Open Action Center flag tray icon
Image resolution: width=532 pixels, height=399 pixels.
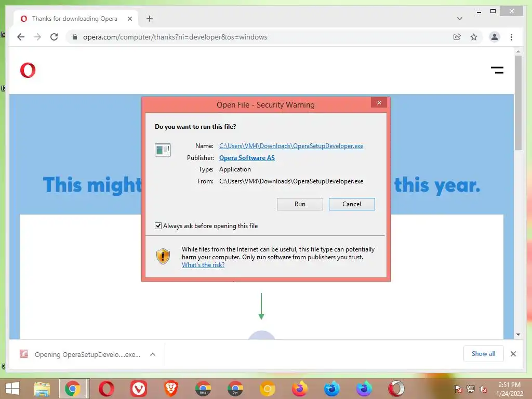pyautogui.click(x=458, y=389)
